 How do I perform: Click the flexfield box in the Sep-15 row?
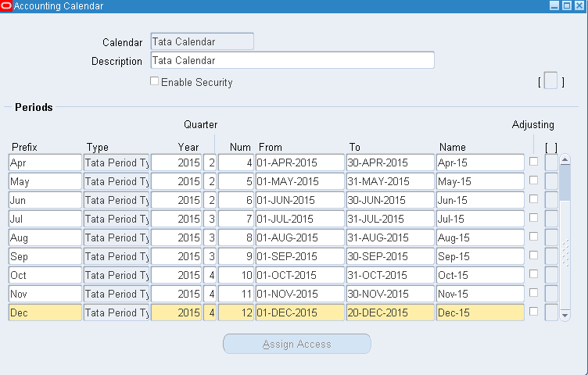(x=551, y=256)
